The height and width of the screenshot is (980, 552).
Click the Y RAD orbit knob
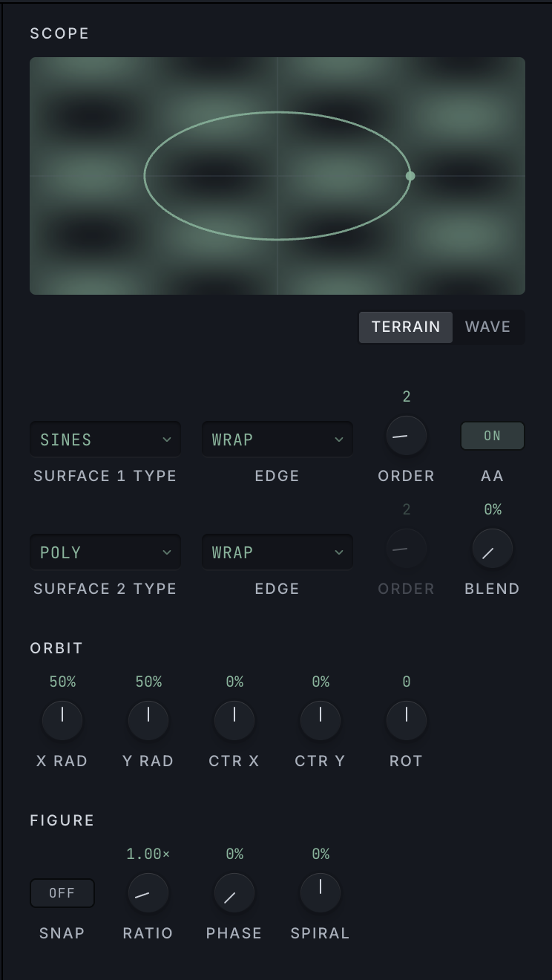point(148,721)
